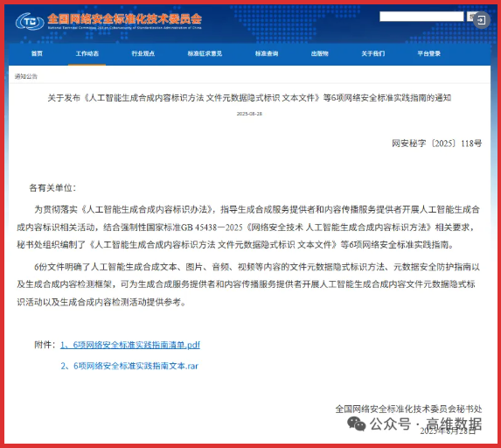Download attachment 6项网络安全标准实践指南文本.rar
501x448 pixels.
coord(129,366)
